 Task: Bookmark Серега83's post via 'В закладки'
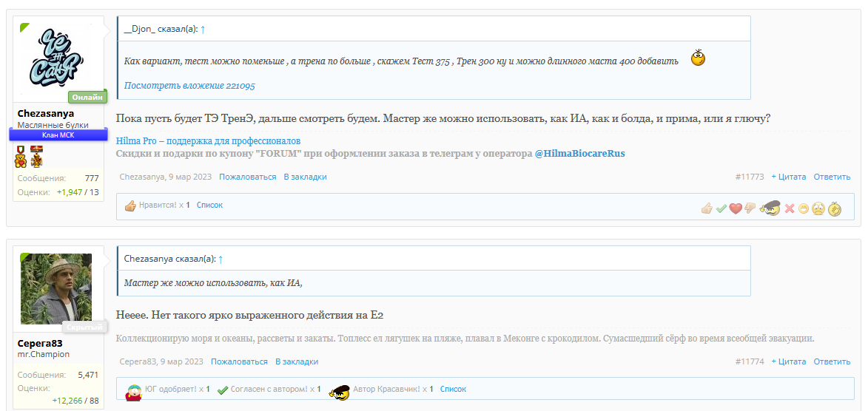coord(297,361)
